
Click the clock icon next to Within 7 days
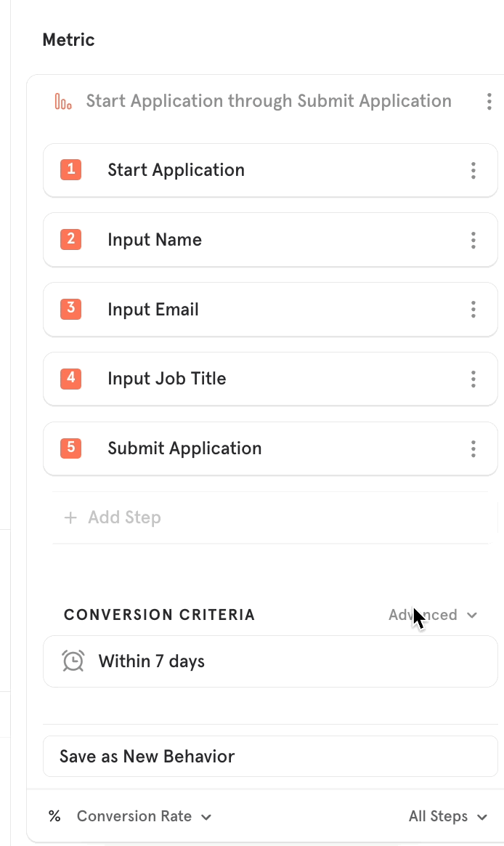tap(73, 661)
